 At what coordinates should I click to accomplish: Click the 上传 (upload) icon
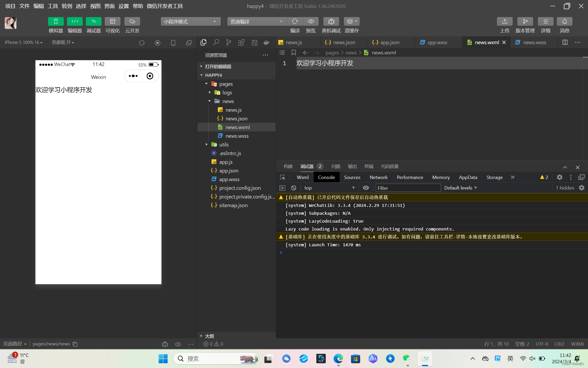505,22
